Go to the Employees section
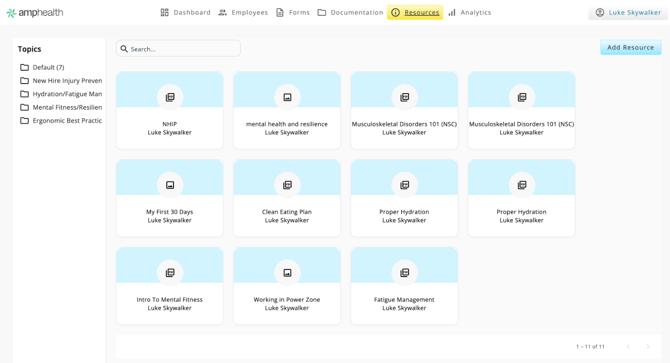 [x=243, y=12]
